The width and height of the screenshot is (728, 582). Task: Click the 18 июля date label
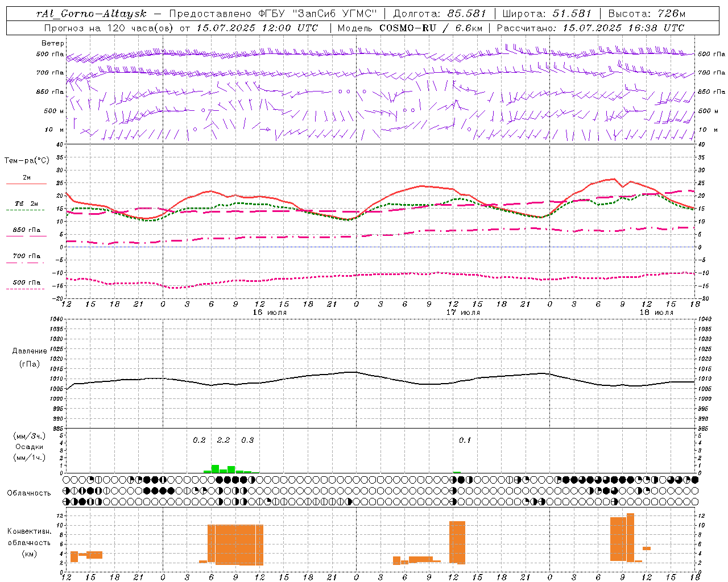(x=656, y=313)
